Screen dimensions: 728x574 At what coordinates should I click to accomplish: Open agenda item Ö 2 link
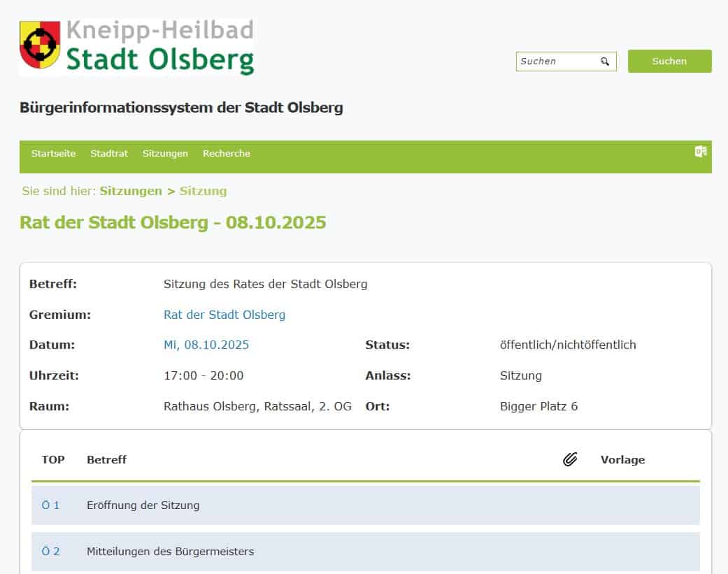(x=50, y=551)
